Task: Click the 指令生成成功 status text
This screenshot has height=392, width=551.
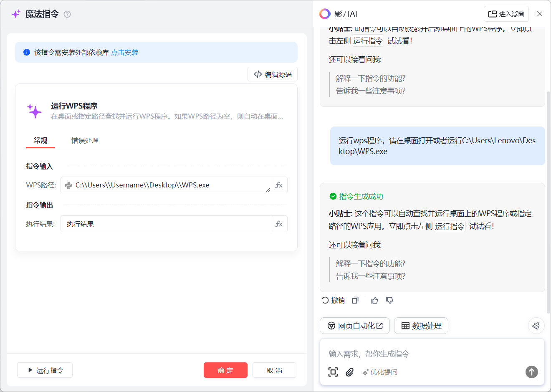Action: [361, 196]
